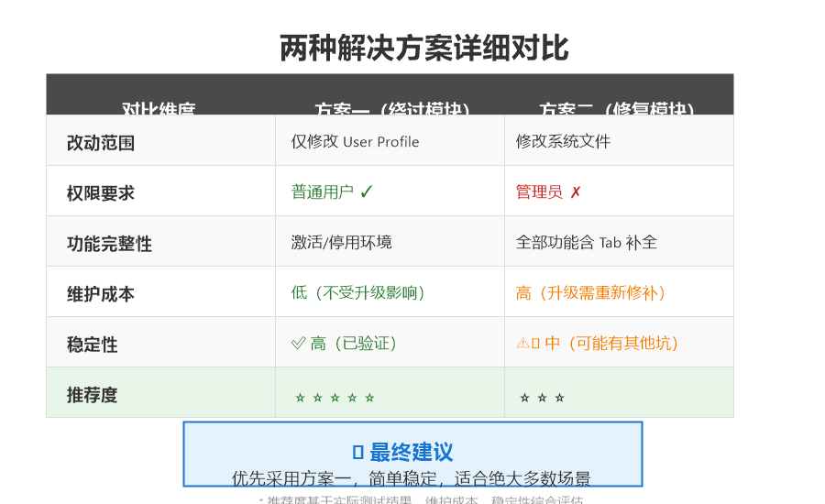Click the red cross after 管理员

[576, 192]
